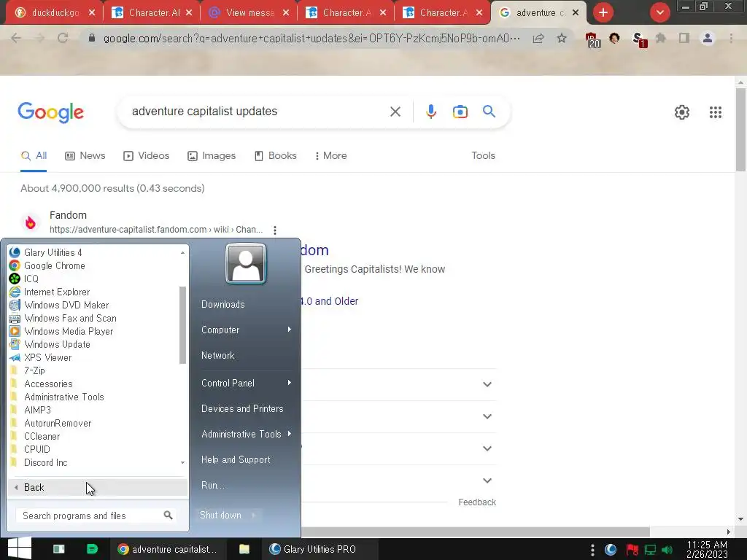The width and height of the screenshot is (747, 560).
Task: Switch to the Images results tab
Action: coord(212,156)
